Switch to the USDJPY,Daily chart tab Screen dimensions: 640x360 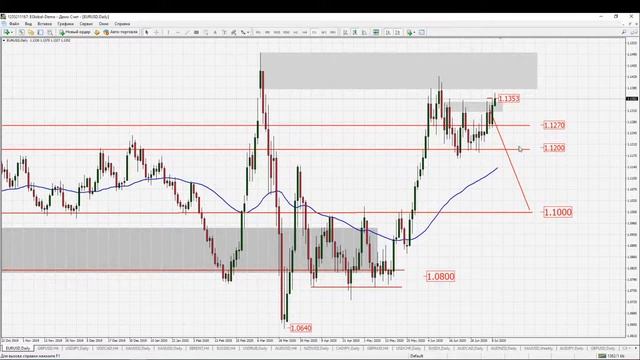coord(77,348)
